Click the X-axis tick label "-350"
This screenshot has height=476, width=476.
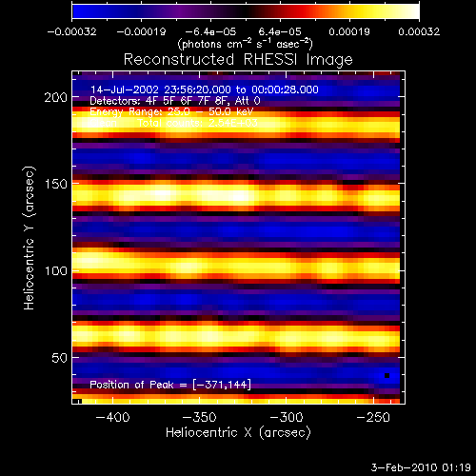[x=200, y=417]
